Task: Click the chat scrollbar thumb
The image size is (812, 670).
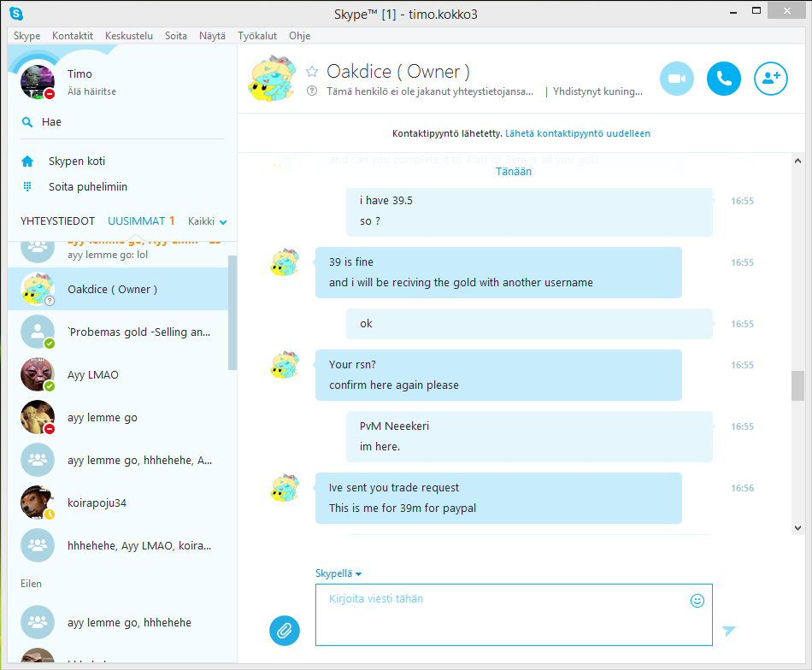Action: click(x=797, y=385)
